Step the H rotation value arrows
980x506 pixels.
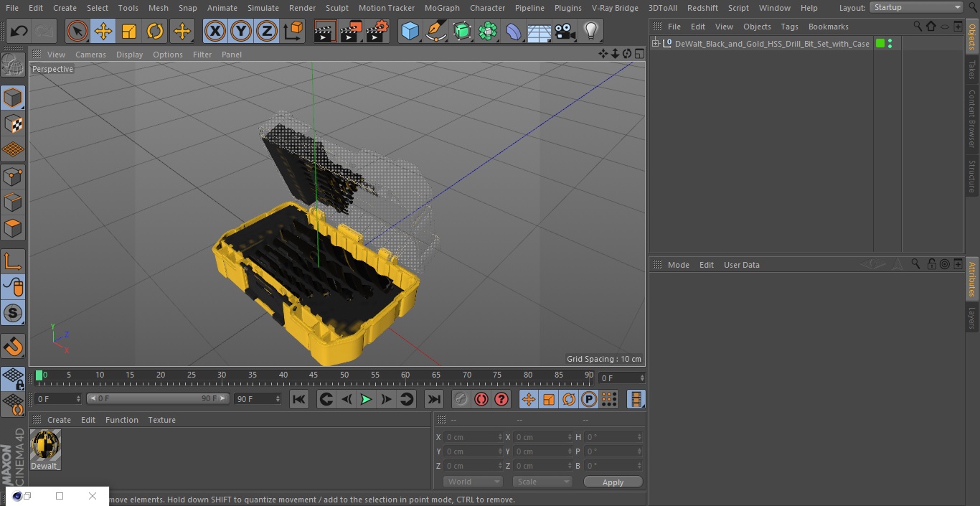641,437
